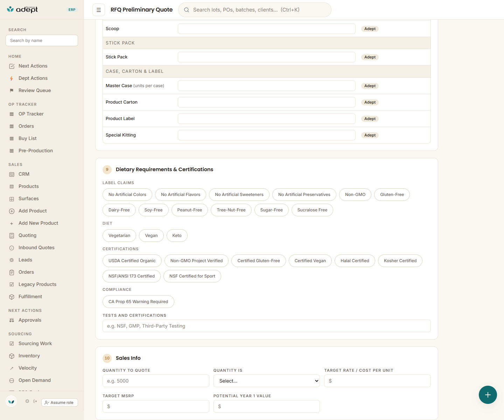The height and width of the screenshot is (420, 504).
Task: Click Adept badge on Scoop row
Action: 370,29
